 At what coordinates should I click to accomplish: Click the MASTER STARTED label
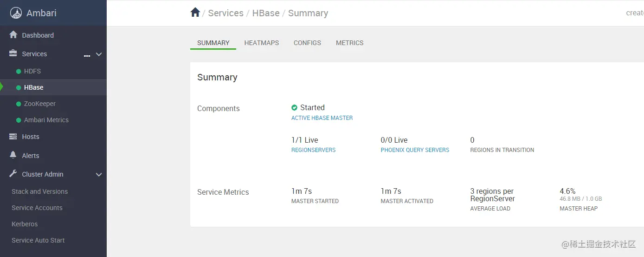(x=315, y=201)
